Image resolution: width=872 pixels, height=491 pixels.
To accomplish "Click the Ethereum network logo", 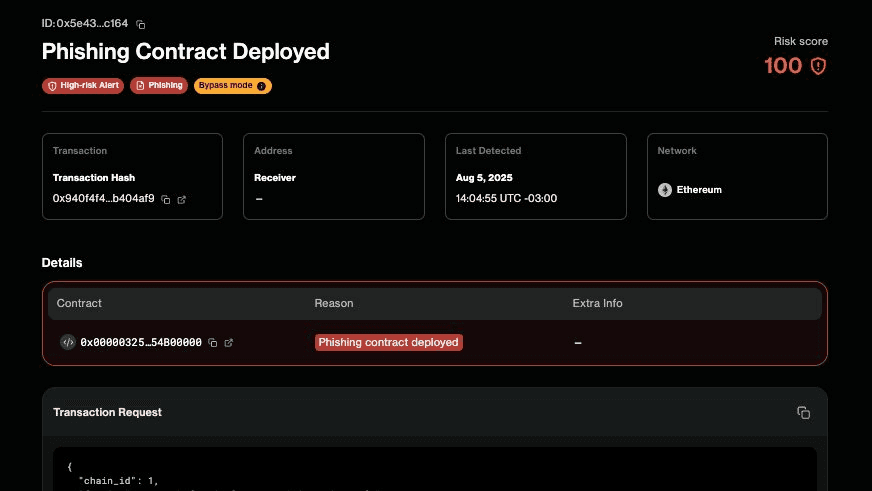I will (x=665, y=190).
